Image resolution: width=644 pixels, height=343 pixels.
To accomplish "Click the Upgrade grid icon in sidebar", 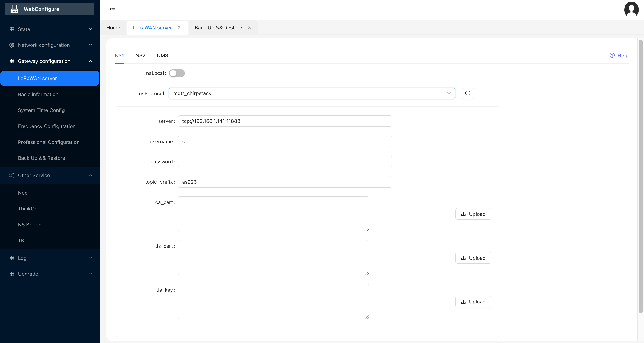I will click(12, 274).
